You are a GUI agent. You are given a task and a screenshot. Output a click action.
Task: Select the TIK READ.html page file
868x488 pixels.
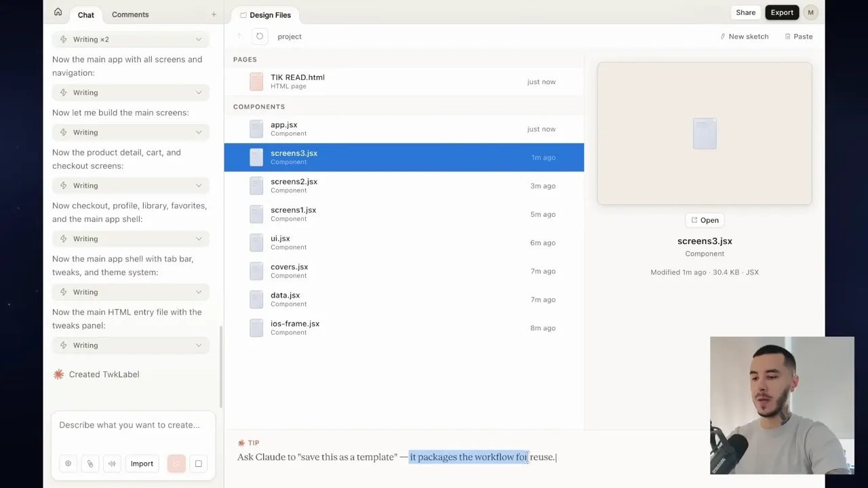(298, 81)
